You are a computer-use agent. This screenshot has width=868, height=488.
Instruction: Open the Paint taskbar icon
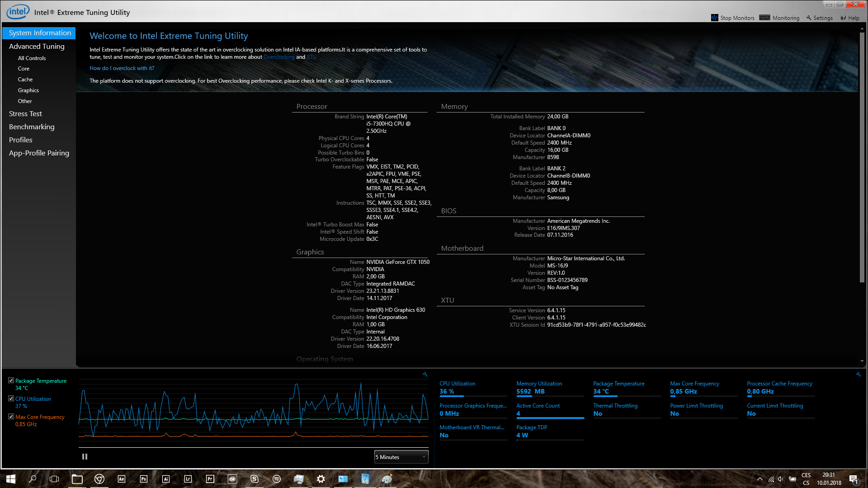tap(387, 479)
